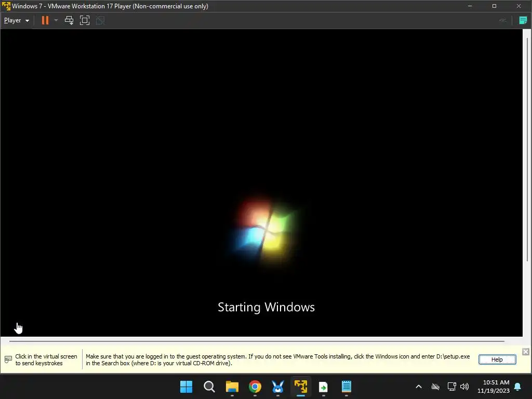
Task: Minimize the VMware Player window
Action: point(470,6)
